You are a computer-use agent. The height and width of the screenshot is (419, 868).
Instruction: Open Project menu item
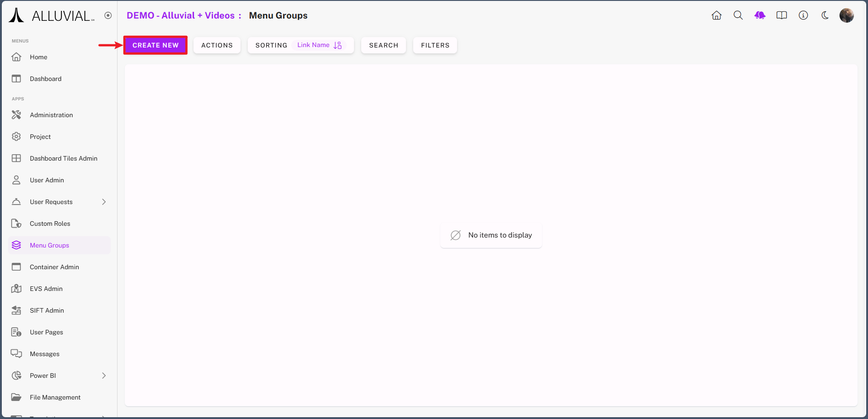click(x=59, y=137)
